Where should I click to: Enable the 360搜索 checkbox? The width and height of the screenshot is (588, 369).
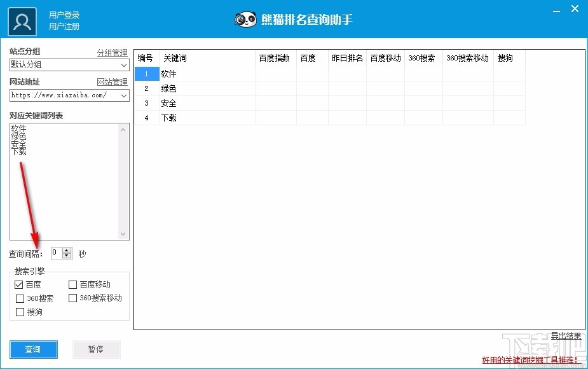coord(19,298)
